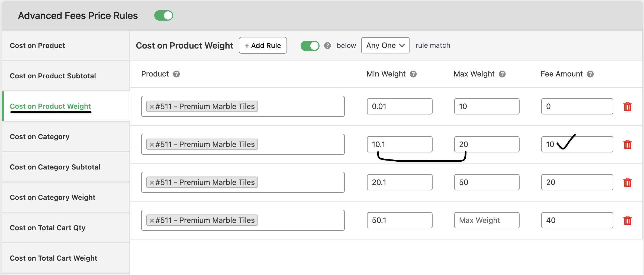The image size is (644, 275).
Task: Delete the rule with min weight 20.1
Action: 627,183
